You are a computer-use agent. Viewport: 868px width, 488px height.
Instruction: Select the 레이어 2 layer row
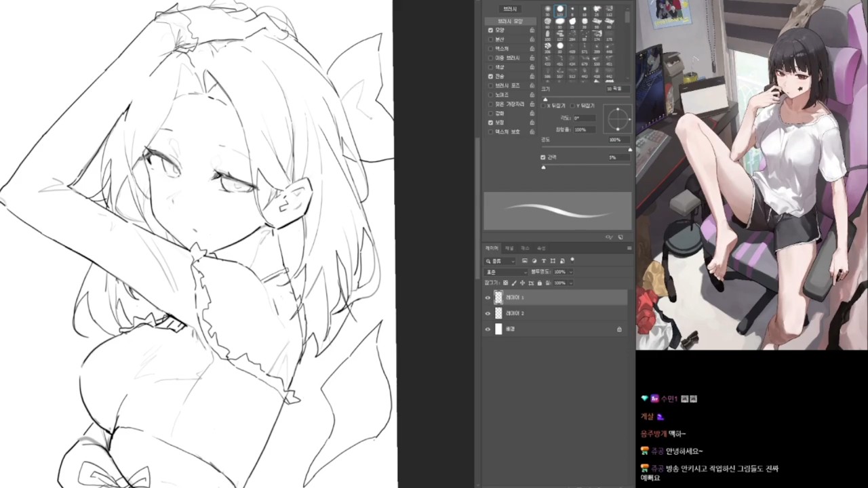click(x=555, y=313)
